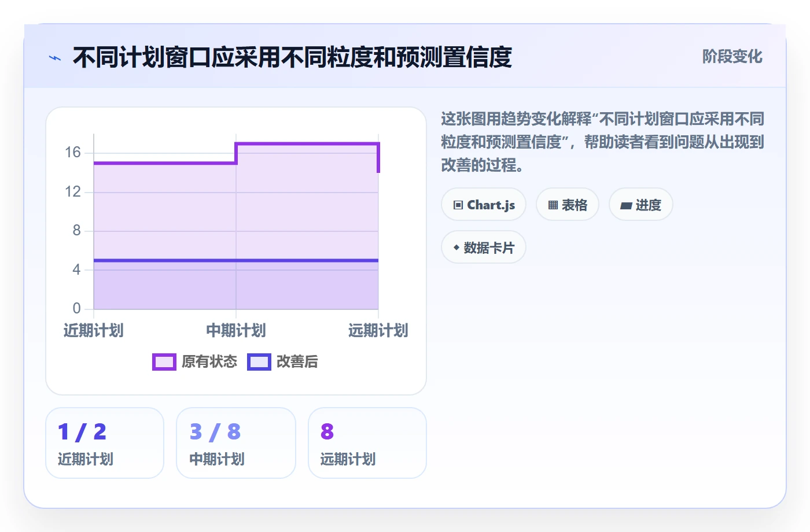The width and height of the screenshot is (810, 532).
Task: Click the description paragraph starting 这张图用趋势变化解释
Action: point(603,142)
